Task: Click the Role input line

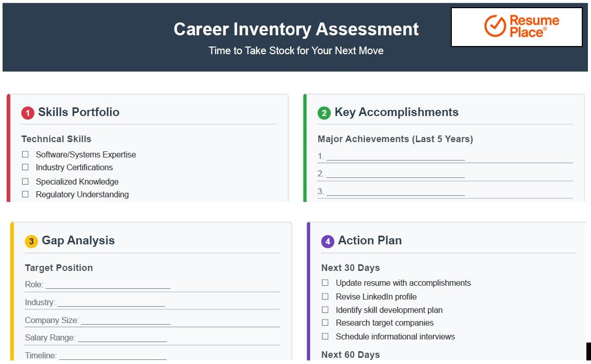Action: [107, 285]
